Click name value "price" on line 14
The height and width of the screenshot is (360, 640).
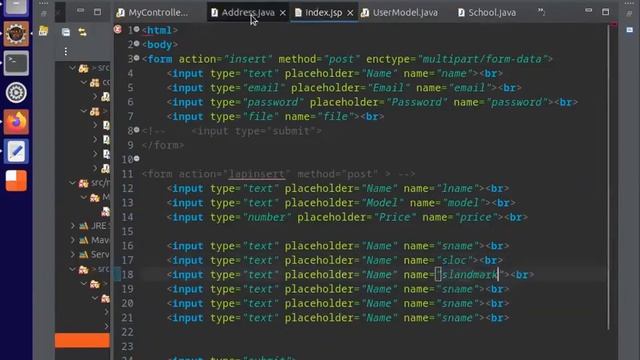tap(476, 217)
